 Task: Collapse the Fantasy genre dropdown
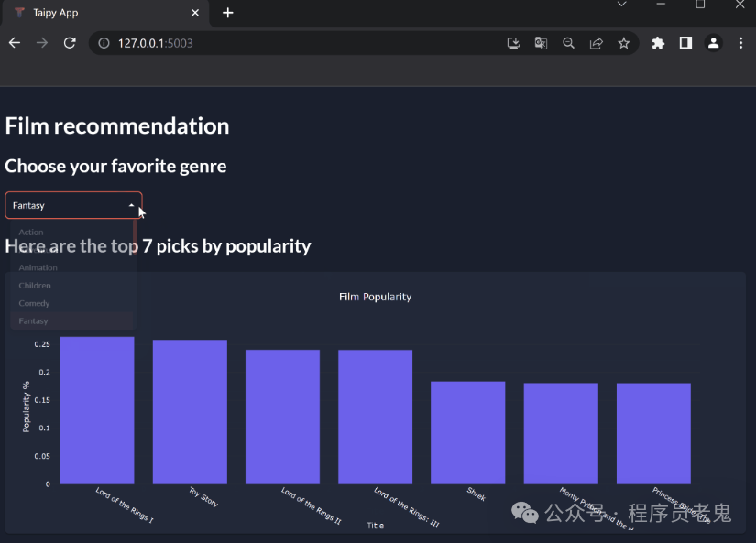74,205
